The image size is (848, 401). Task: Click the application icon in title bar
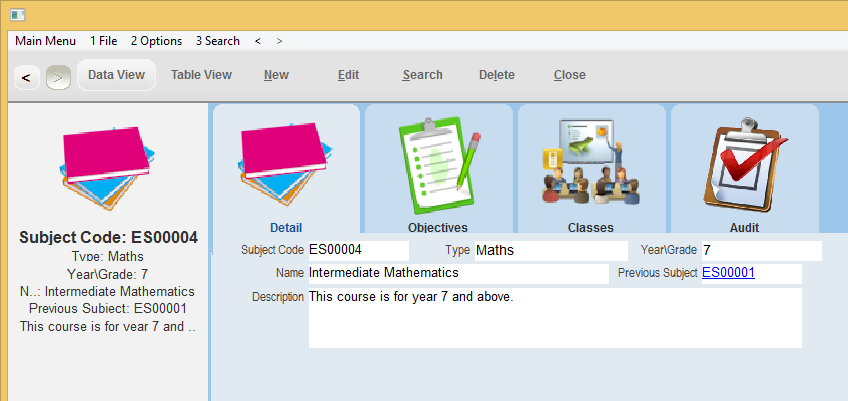click(x=18, y=15)
